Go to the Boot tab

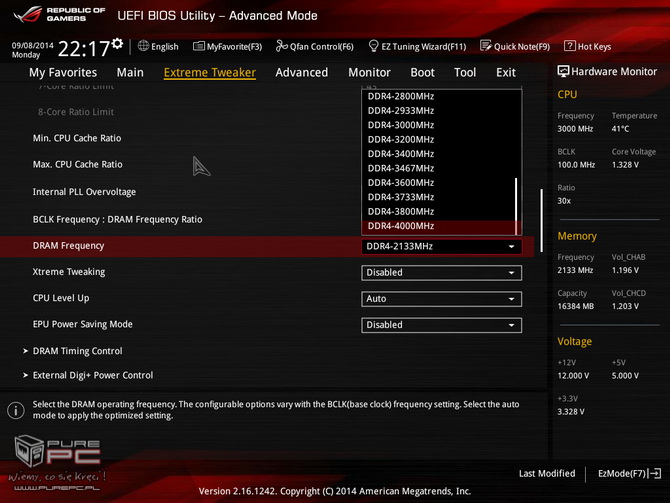tap(422, 73)
